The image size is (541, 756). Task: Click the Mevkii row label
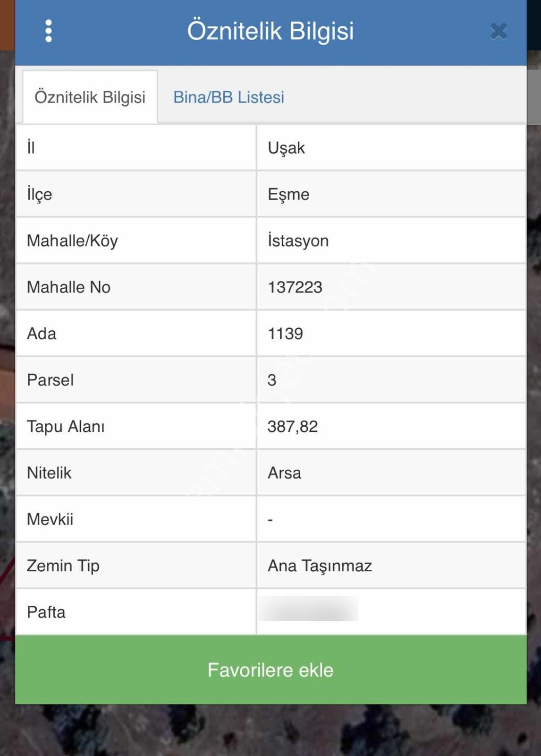pos(50,519)
